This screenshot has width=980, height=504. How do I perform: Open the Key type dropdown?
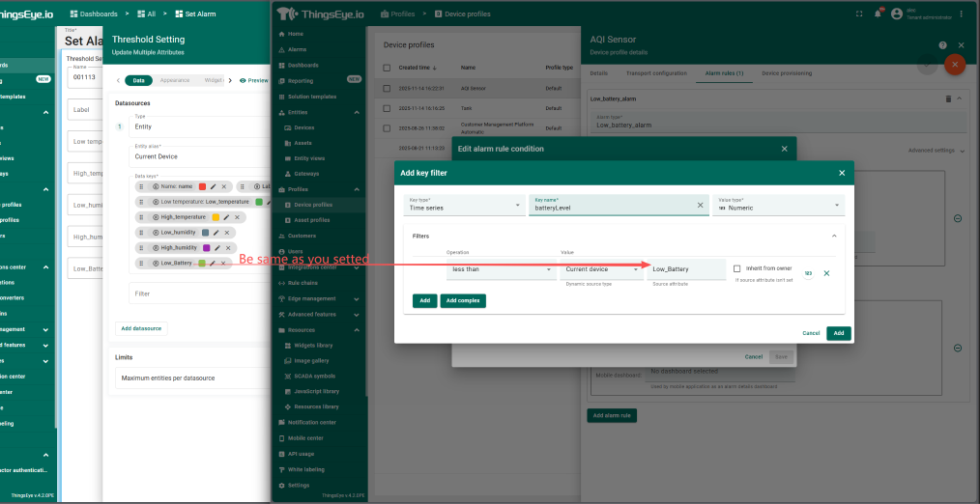pyautogui.click(x=464, y=206)
